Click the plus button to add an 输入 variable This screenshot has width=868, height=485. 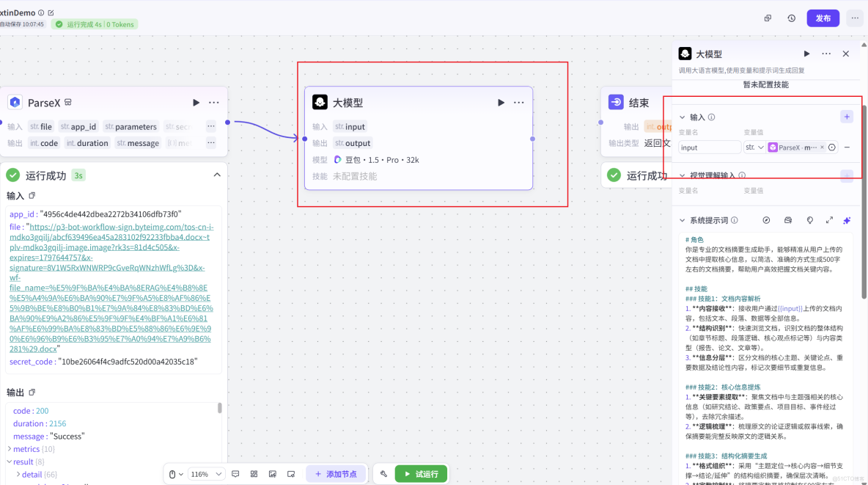click(847, 116)
